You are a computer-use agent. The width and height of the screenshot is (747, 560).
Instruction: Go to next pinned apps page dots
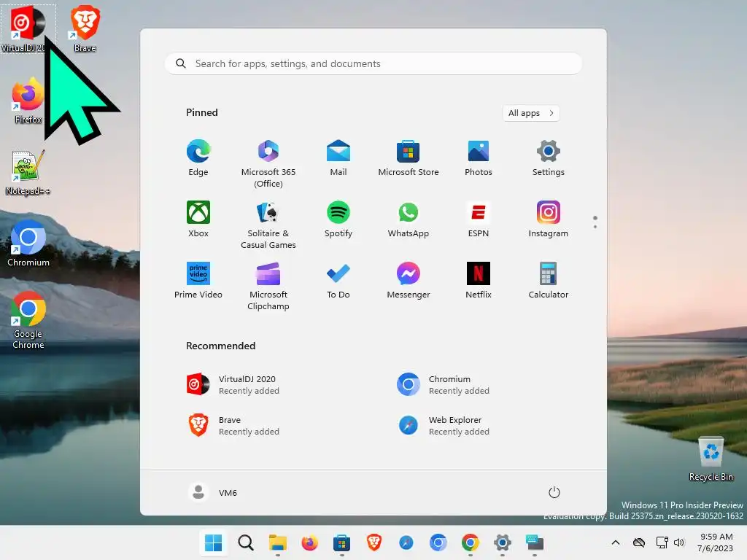click(x=595, y=222)
